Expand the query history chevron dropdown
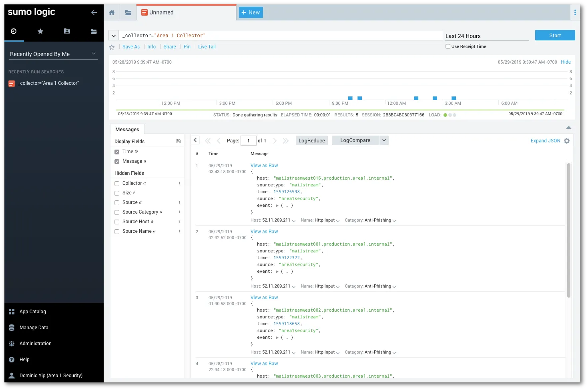 click(114, 36)
